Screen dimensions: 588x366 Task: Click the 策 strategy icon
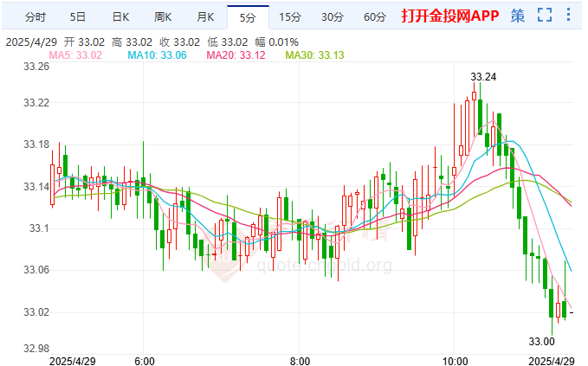[x=518, y=16]
